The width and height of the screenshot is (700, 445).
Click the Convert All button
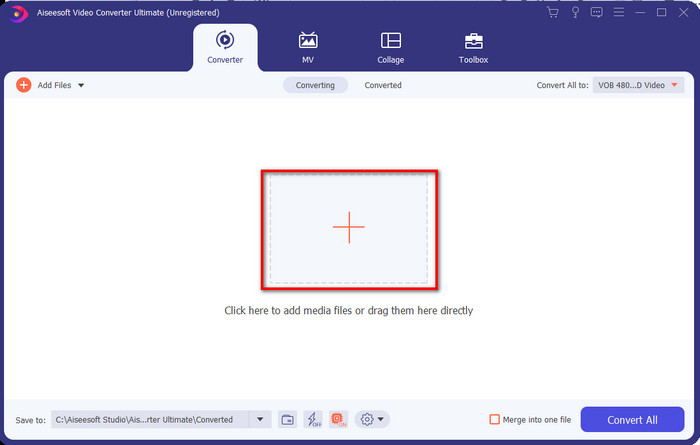[632, 420]
